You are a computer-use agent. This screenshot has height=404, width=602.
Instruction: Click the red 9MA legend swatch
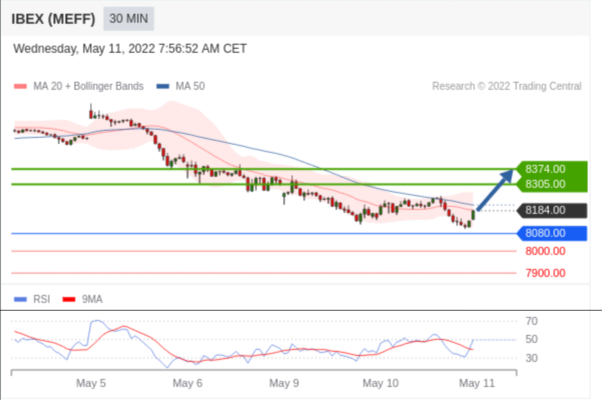(69, 299)
